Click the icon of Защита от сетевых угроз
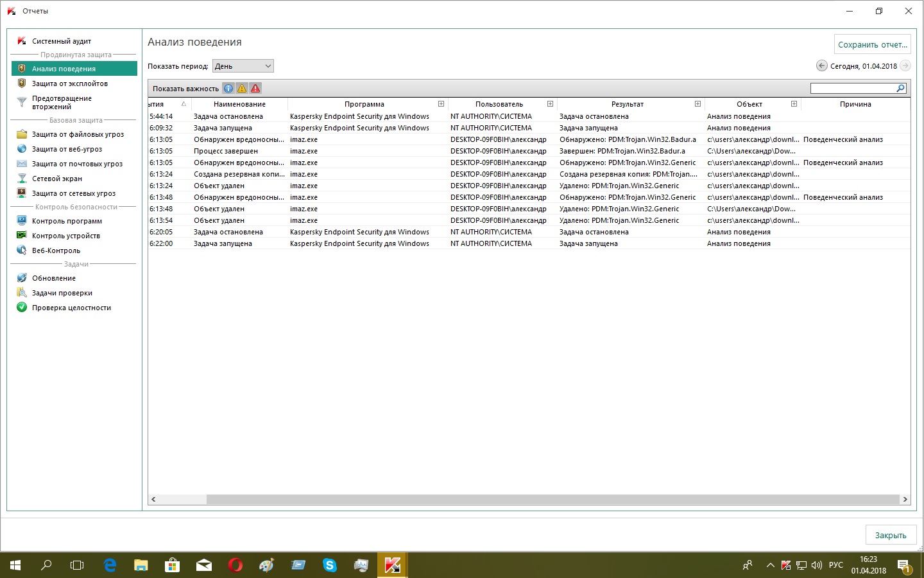This screenshot has height=578, width=924. 22,193
